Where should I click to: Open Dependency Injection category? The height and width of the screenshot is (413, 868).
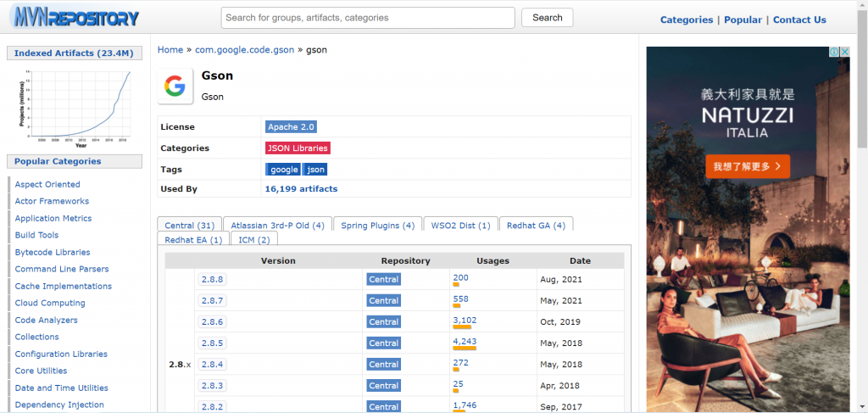(59, 405)
